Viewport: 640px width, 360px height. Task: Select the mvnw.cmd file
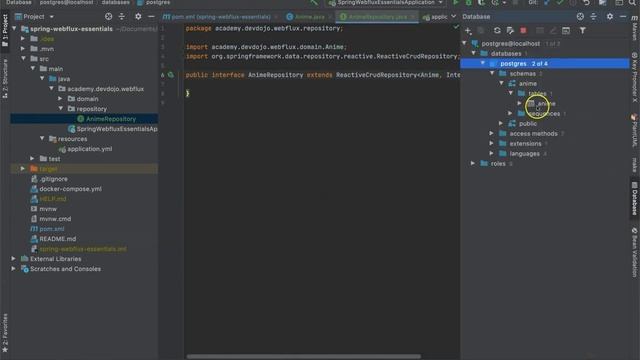coord(51,219)
